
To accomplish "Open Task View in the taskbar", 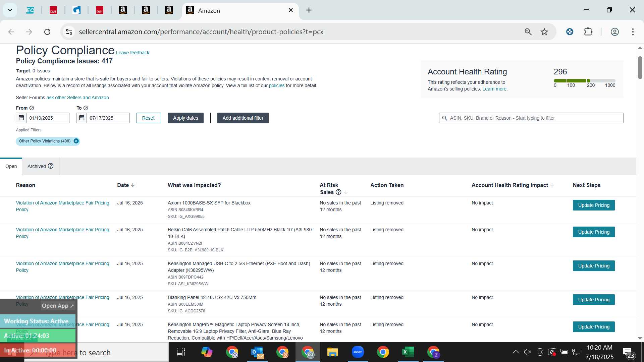I will [181, 352].
